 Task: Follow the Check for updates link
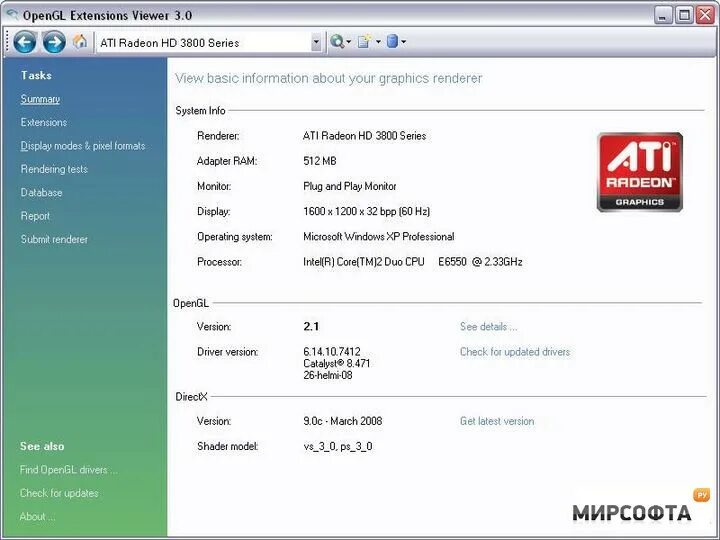coord(59,494)
